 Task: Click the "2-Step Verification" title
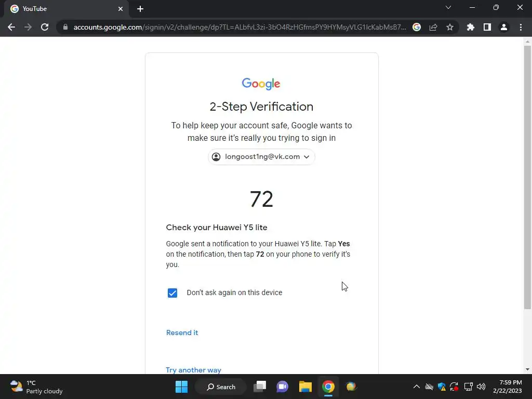click(261, 107)
